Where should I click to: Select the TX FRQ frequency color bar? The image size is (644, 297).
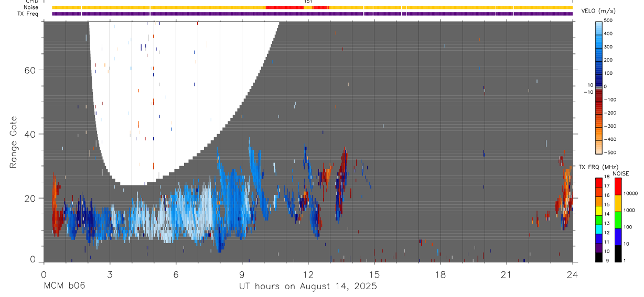(x=599, y=219)
